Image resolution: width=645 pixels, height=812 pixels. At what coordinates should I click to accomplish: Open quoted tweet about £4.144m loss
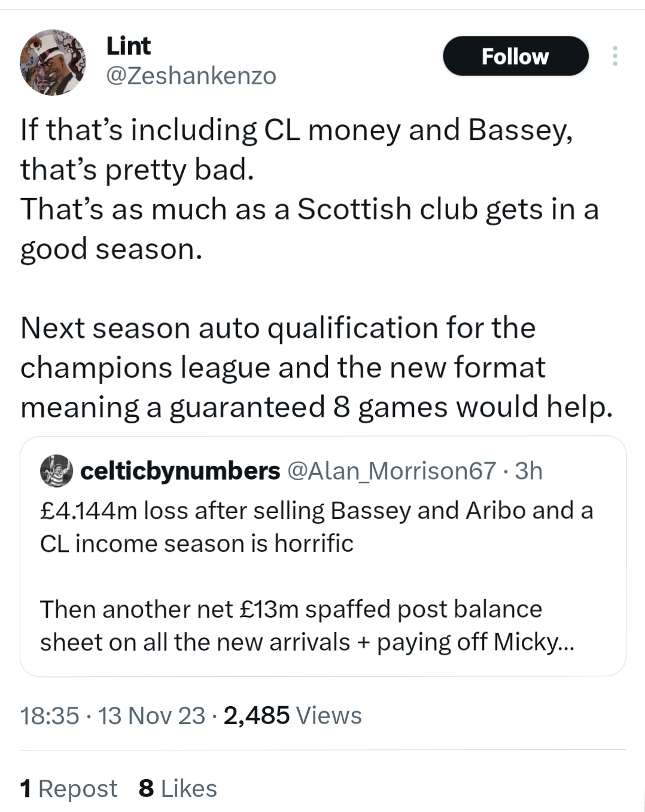pos(323,556)
